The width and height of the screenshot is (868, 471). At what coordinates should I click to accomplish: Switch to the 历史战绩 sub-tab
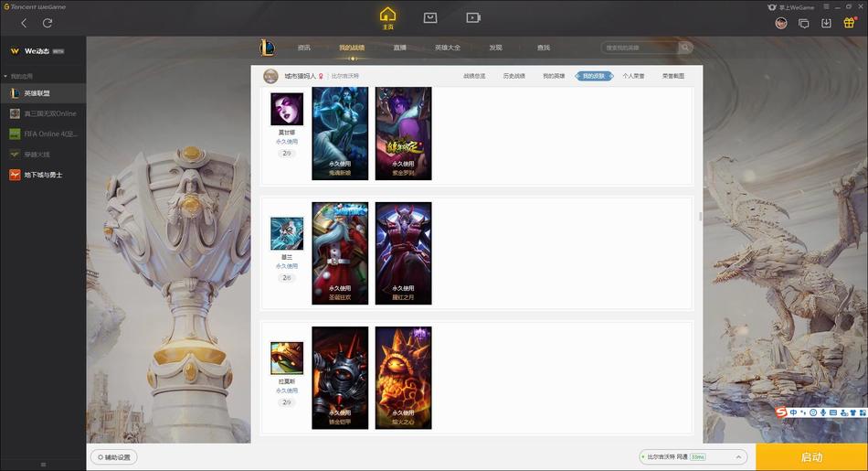point(513,76)
